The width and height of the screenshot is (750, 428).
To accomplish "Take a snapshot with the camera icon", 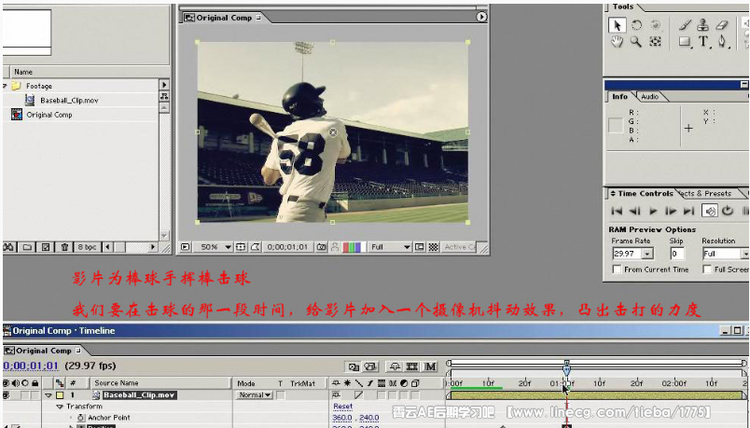I will (321, 247).
